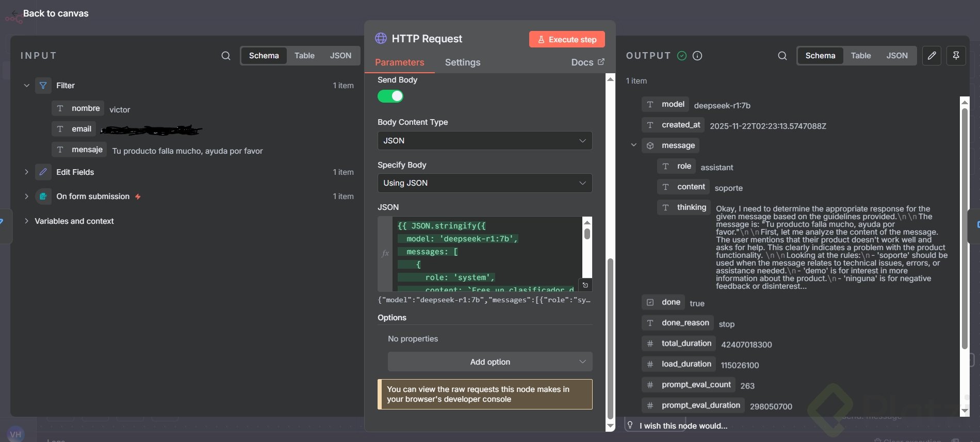Select OUTPUT Table view

click(861, 56)
